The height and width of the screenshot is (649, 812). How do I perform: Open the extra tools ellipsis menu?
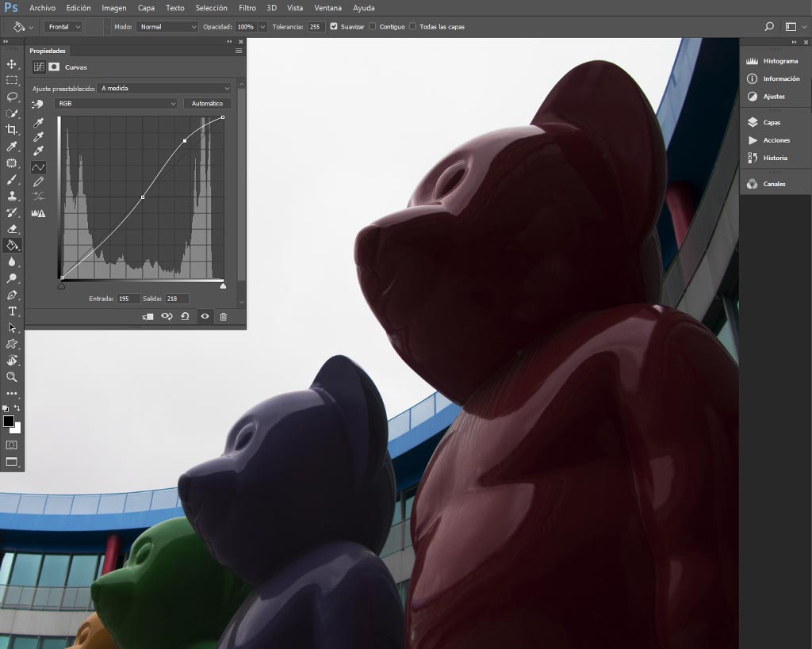(11, 393)
